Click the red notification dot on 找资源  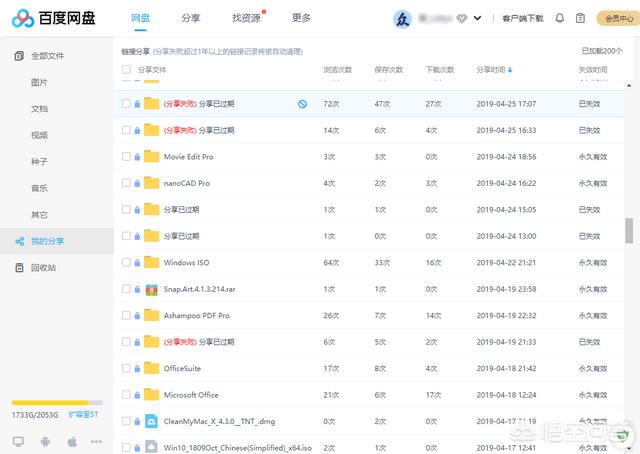(x=264, y=12)
